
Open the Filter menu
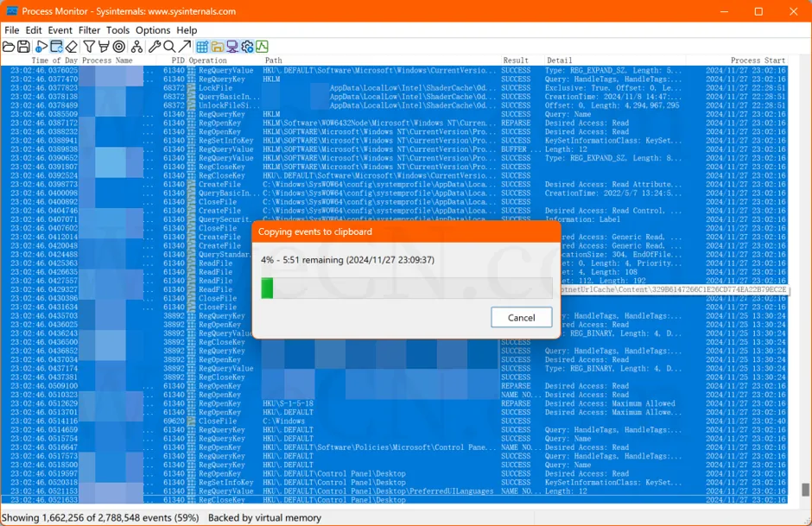[x=89, y=30]
